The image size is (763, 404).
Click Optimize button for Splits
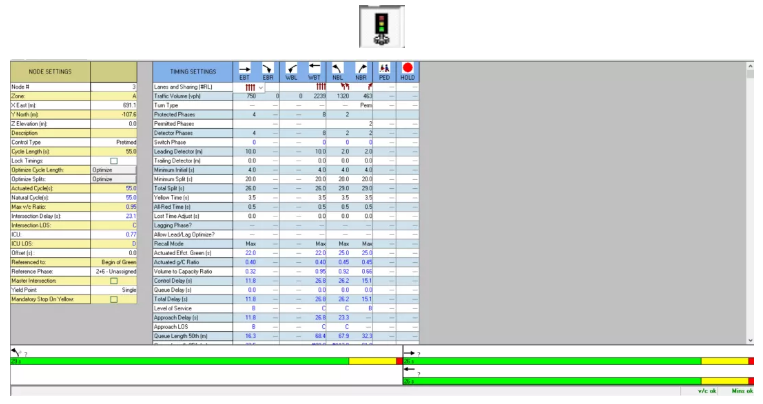point(113,179)
